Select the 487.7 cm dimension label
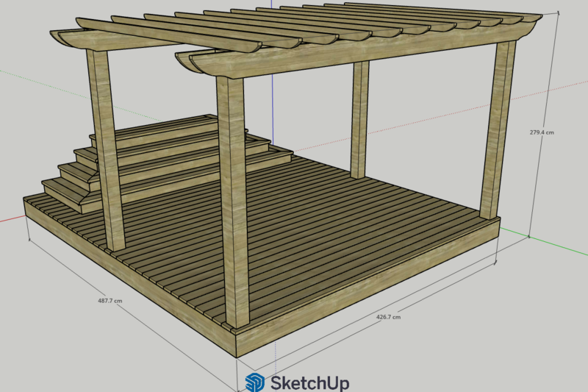This screenshot has width=588, height=392. click(110, 301)
